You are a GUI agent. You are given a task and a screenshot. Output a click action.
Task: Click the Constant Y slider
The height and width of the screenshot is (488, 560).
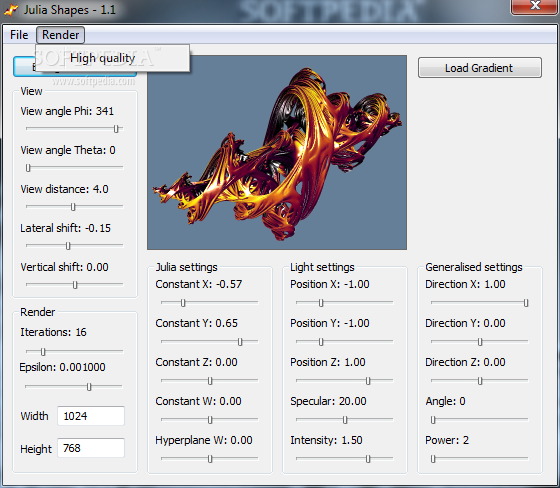(x=209, y=342)
